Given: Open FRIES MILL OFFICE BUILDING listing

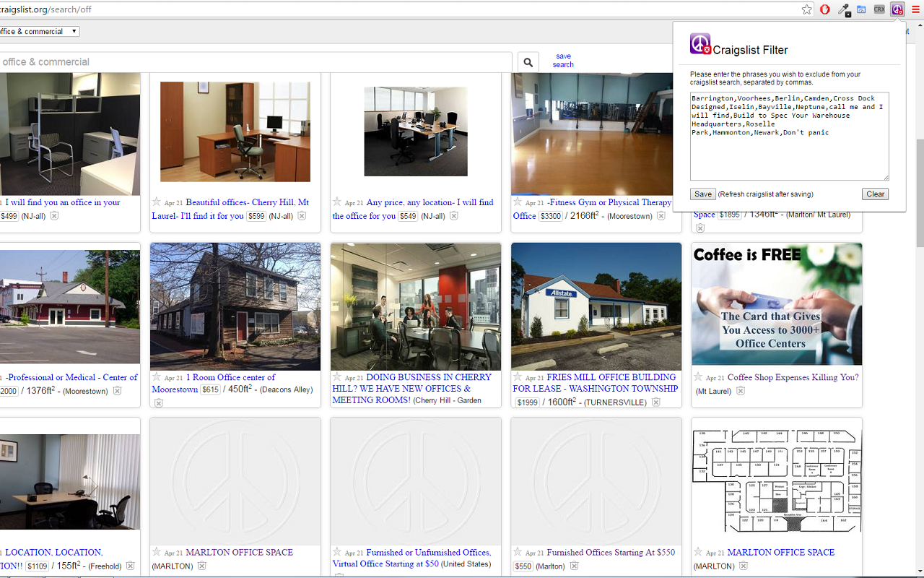Looking at the screenshot, I should (596, 383).
